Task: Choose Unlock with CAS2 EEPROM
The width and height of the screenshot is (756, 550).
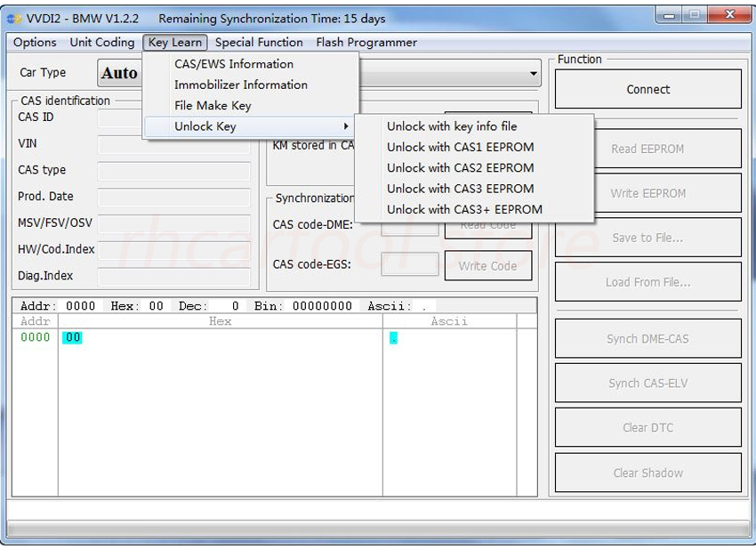Action: 474,168
